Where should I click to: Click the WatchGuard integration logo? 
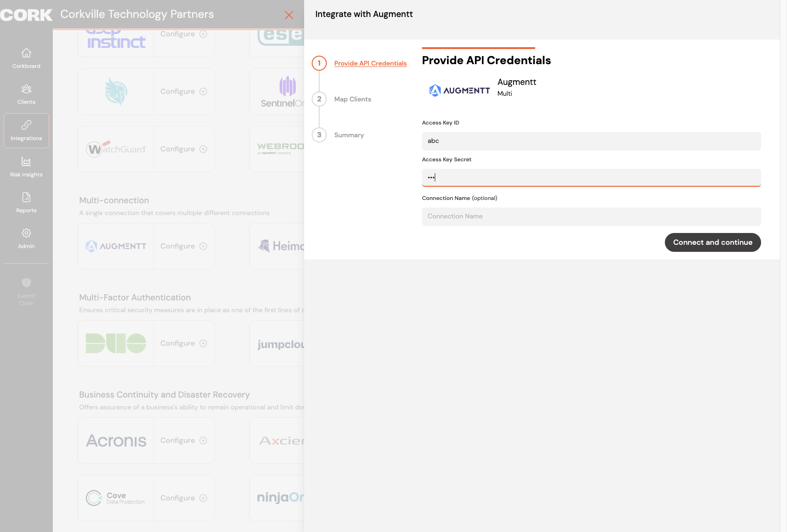tap(116, 149)
